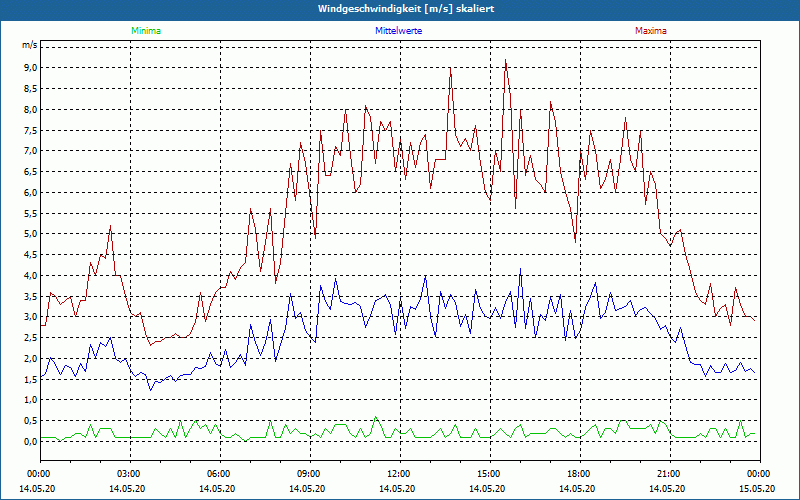Click the 9,0 y-axis value
The height and width of the screenshot is (500, 800).
point(31,68)
